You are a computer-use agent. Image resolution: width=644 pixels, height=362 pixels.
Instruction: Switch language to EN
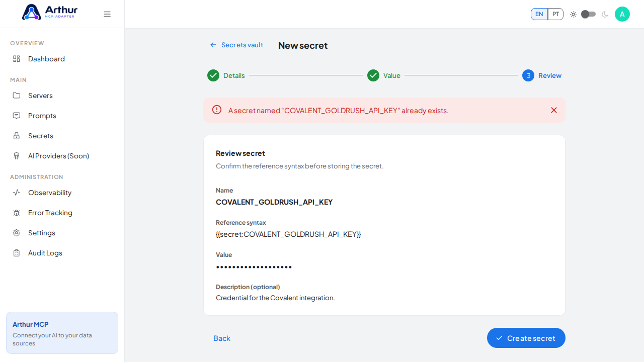point(539,14)
